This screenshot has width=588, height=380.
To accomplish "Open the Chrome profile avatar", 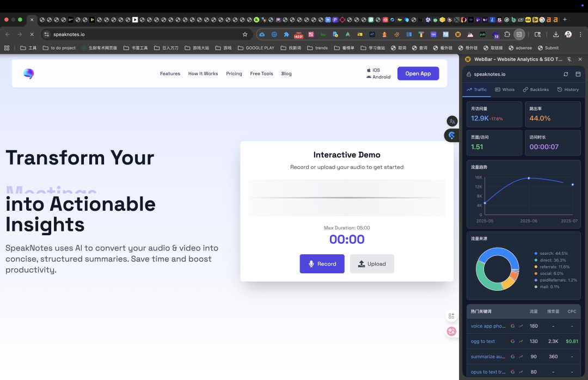I will (568, 34).
